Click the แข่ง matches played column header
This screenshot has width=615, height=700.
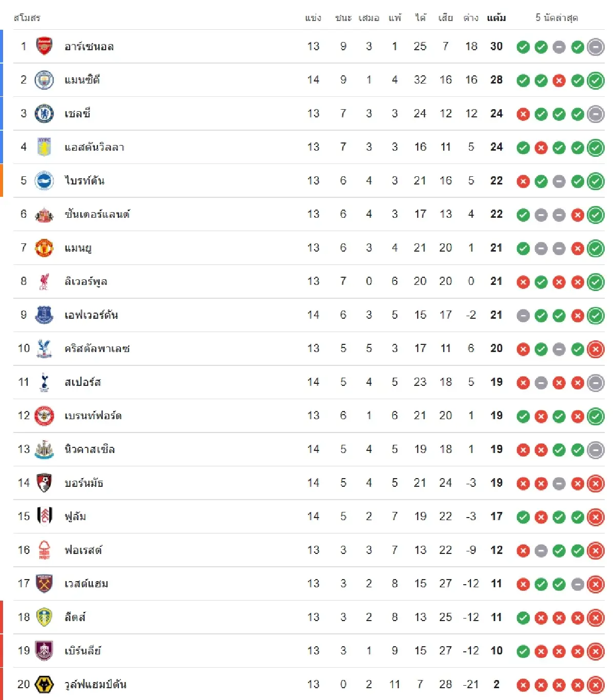313,18
